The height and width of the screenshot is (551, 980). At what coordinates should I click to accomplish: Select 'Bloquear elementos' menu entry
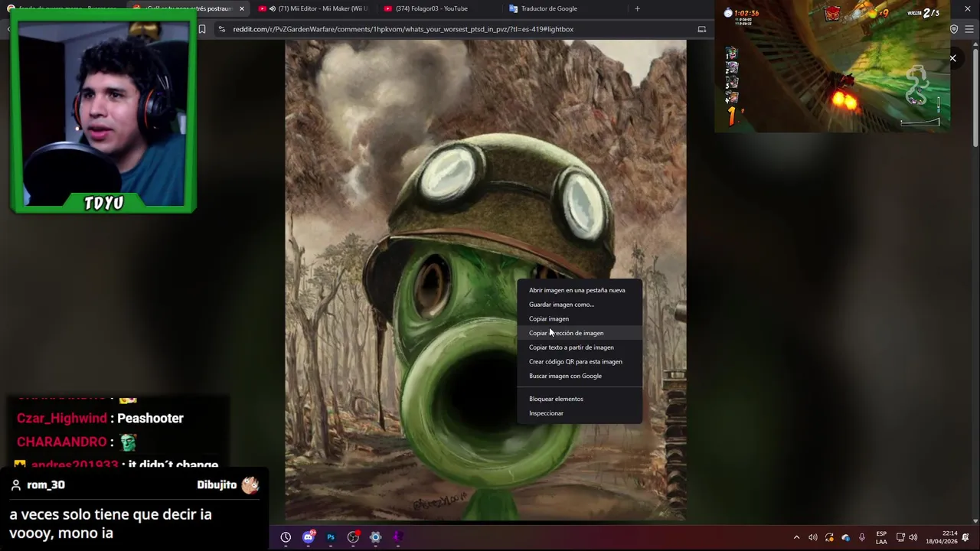coord(579,399)
